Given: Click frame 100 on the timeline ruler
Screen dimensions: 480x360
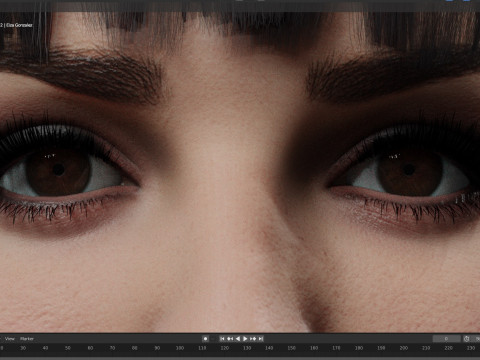Looking at the screenshot, I should [180, 348].
